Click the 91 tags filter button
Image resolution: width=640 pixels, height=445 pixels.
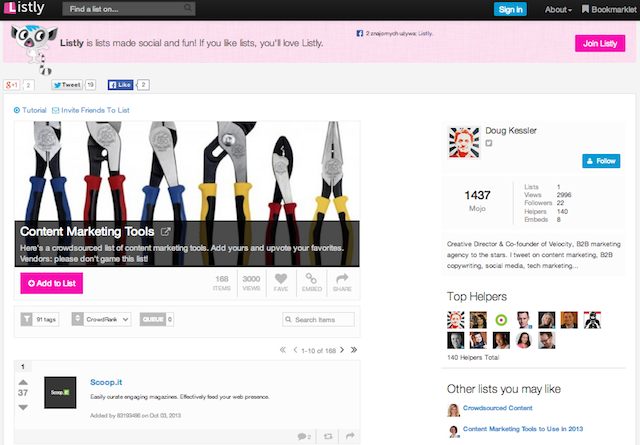pos(40,319)
